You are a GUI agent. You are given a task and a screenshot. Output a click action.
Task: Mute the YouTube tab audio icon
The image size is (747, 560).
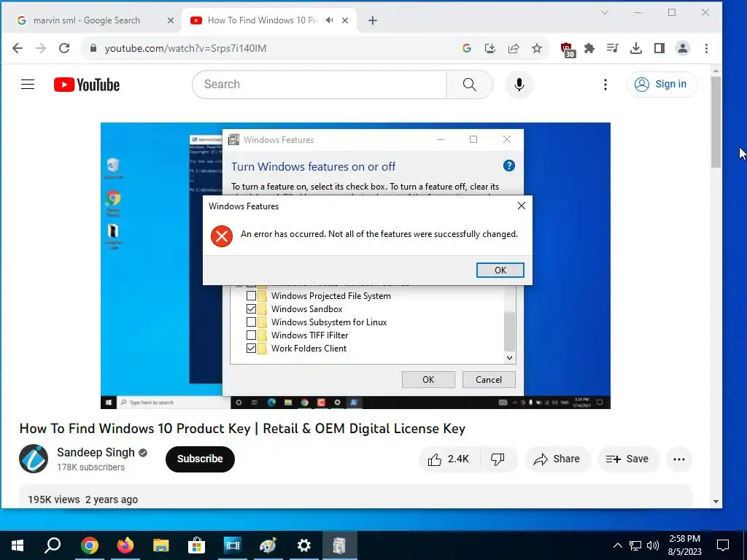329,20
